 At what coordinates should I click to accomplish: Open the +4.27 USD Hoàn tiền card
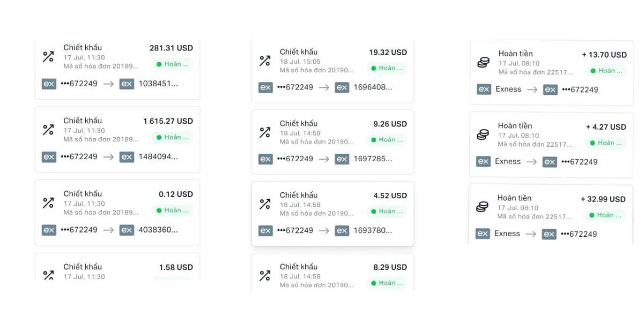551,145
